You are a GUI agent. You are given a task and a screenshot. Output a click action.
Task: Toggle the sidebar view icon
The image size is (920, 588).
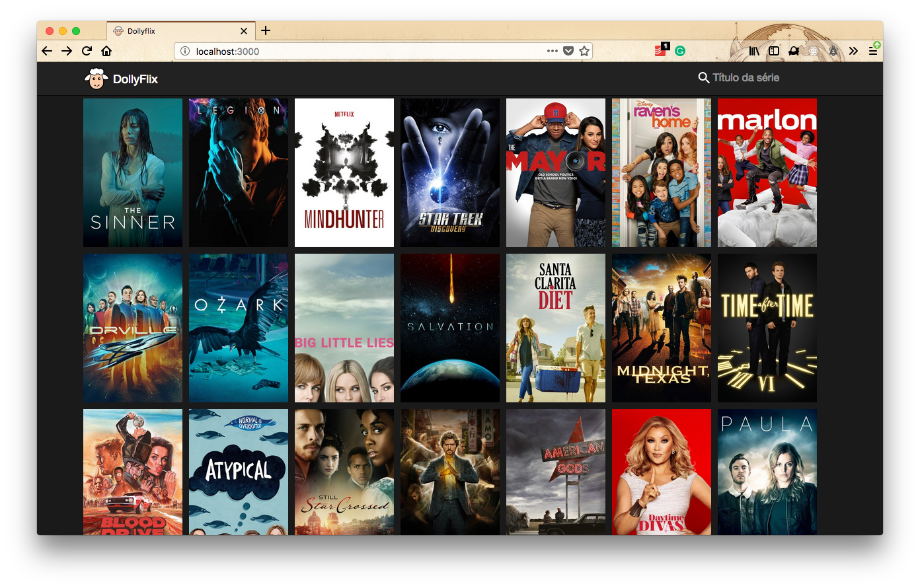click(x=774, y=51)
